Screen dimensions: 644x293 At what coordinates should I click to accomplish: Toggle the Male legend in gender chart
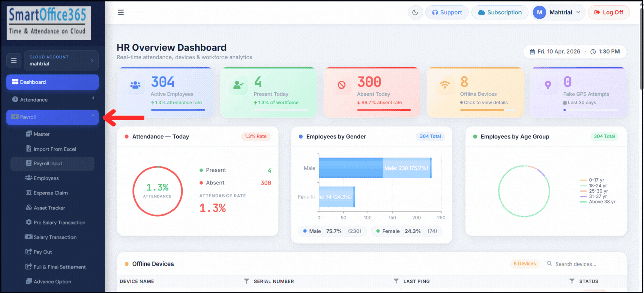pos(332,231)
